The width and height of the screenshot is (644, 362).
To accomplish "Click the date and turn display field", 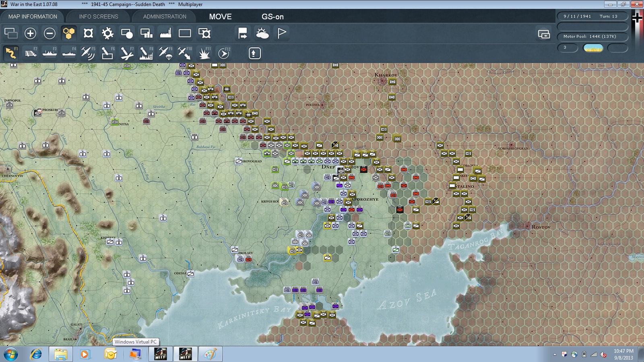I will [x=592, y=16].
